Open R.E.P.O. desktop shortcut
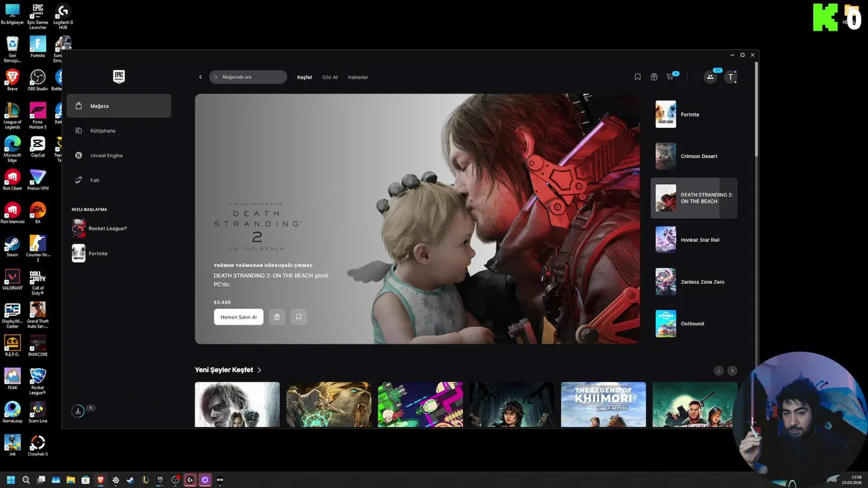The image size is (868, 488). click(x=12, y=346)
